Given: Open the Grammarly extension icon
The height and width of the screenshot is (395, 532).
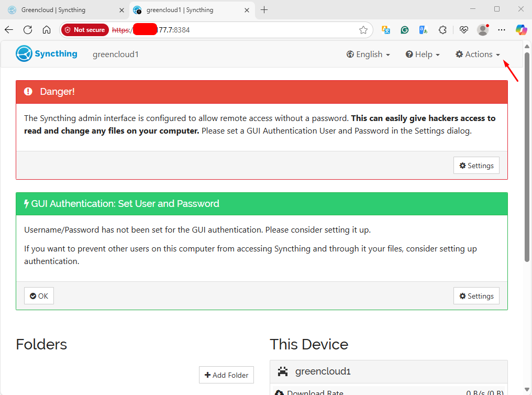Looking at the screenshot, I should [404, 30].
